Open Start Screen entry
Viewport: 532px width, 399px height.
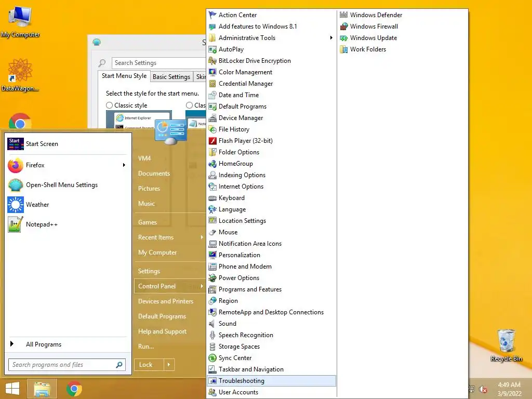point(68,144)
